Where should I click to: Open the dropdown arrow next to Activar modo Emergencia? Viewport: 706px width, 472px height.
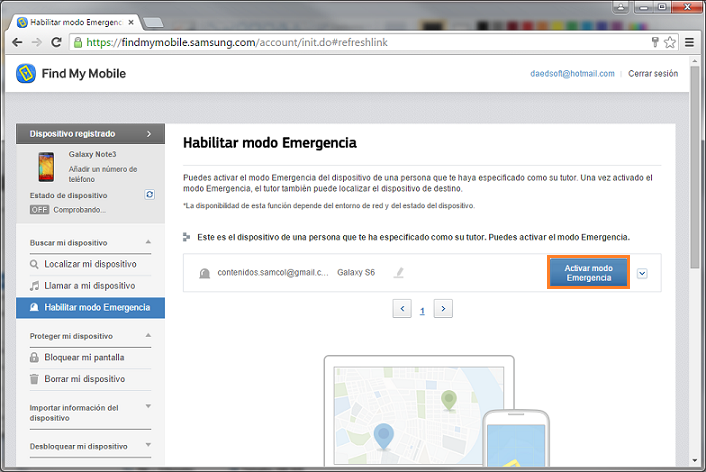coord(642,273)
